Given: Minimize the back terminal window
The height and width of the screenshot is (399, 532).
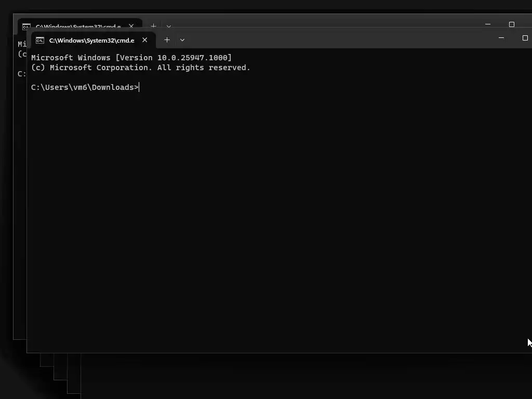Looking at the screenshot, I should pos(488,24).
